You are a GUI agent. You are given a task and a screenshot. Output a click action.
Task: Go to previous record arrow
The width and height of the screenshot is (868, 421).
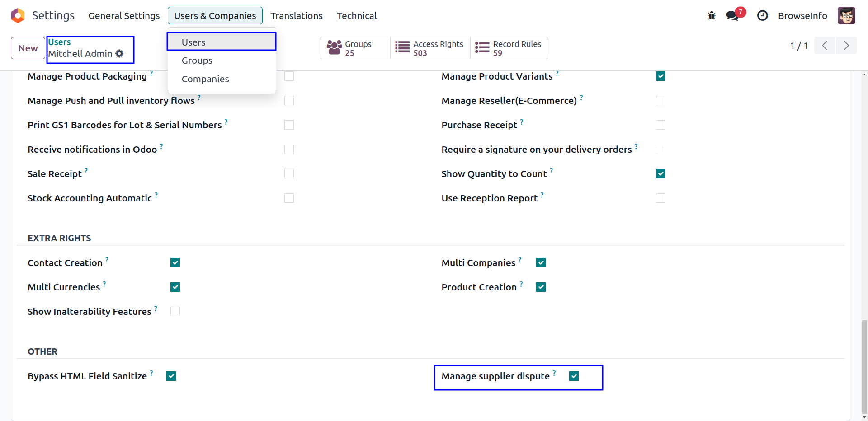pos(825,46)
